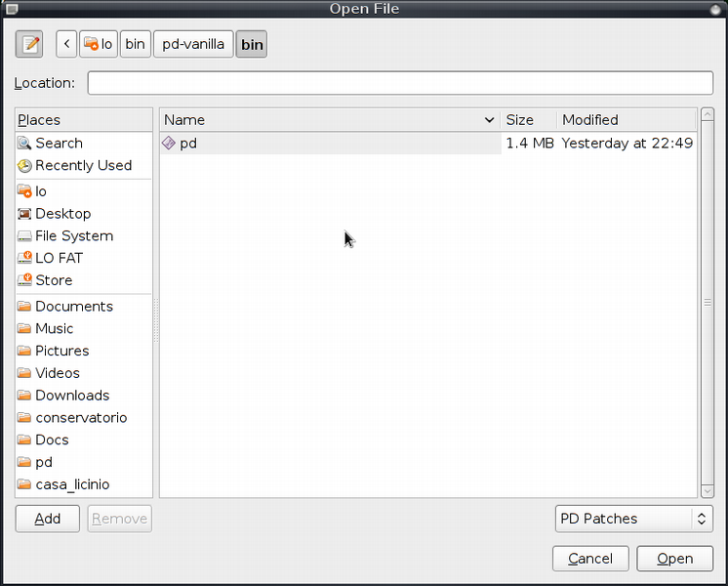728x586 pixels.
Task: Open the casa_licinio bookmark
Action: click(x=84, y=484)
